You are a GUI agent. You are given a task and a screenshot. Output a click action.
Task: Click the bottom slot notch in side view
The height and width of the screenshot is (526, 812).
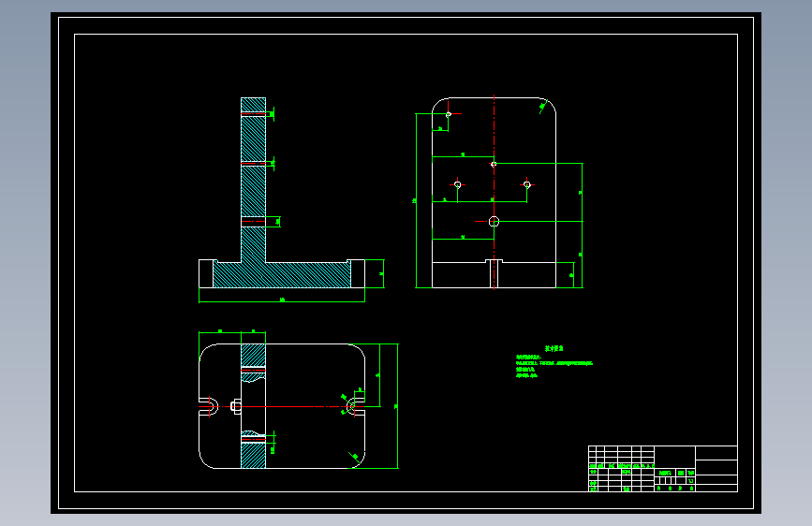click(x=494, y=273)
